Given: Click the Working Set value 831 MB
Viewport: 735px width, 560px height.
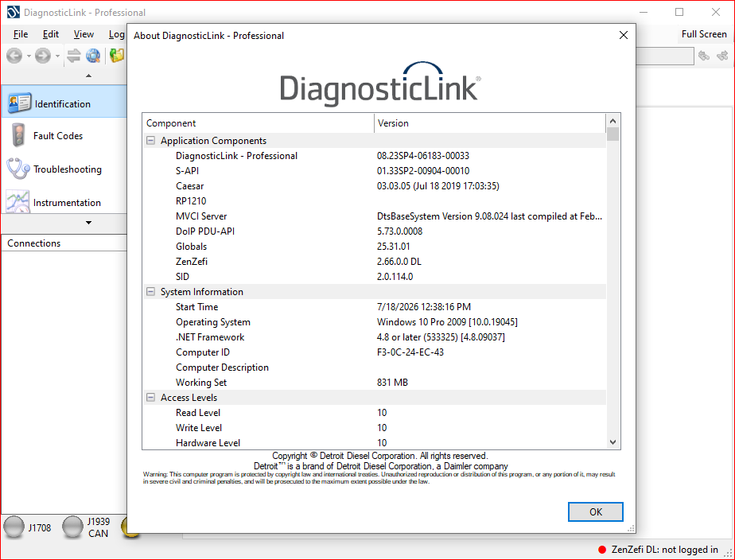Looking at the screenshot, I should [392, 383].
